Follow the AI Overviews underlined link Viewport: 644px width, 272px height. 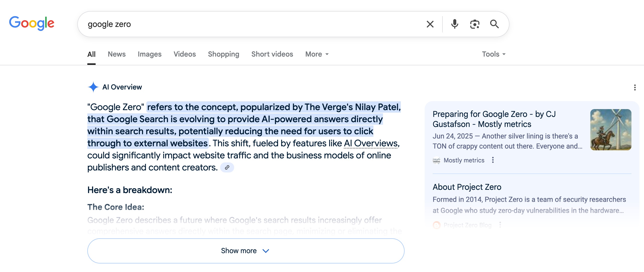click(371, 143)
